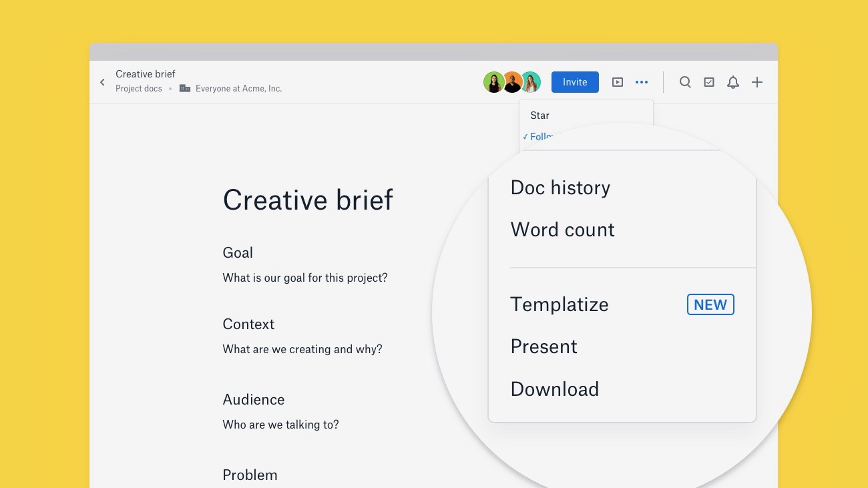
Task: Click Everyone at Acme, Inc. sharing label
Action: tap(238, 89)
